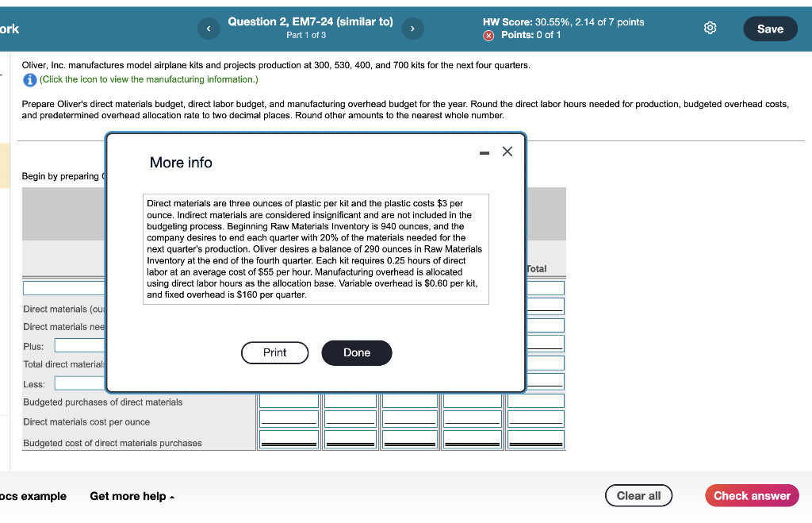Click the blue info icon
Image resolution: width=812 pixels, height=523 pixels.
point(29,80)
